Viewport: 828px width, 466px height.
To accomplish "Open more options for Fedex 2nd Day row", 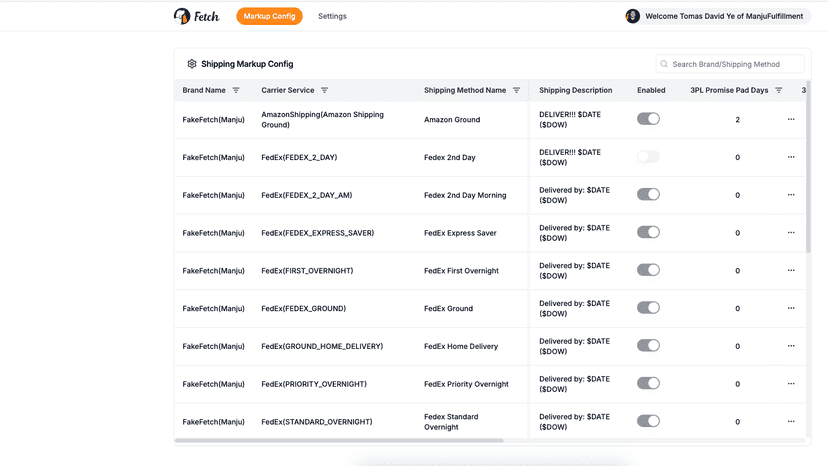I will pos(791,157).
